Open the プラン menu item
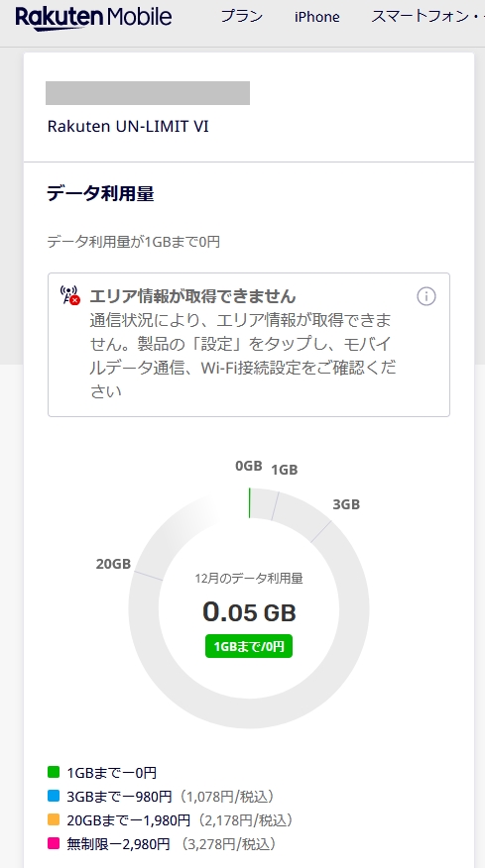This screenshot has height=868, width=485. [242, 17]
